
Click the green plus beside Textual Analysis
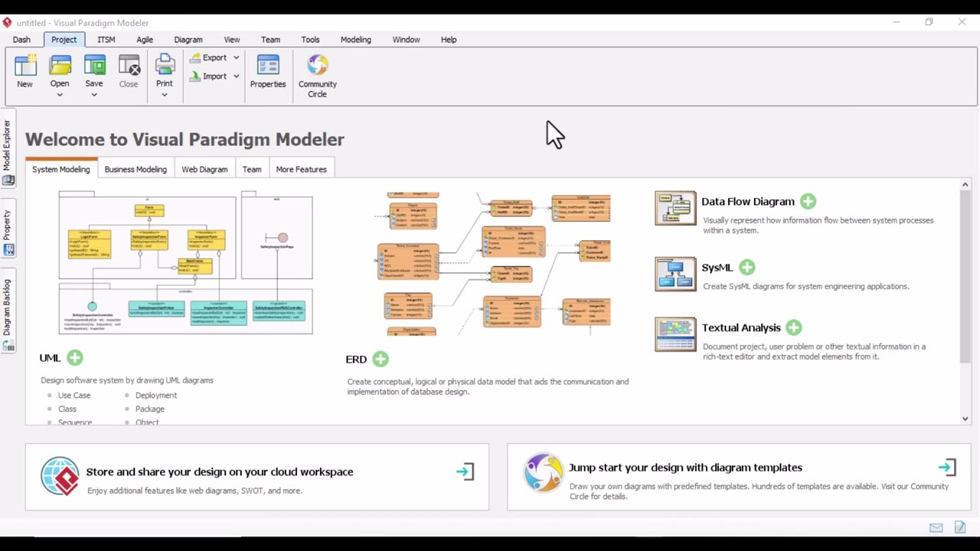[793, 328]
